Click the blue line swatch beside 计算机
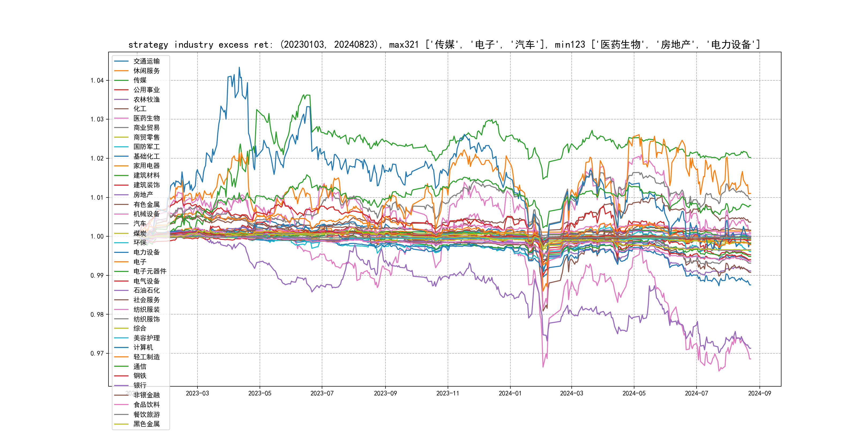Screen dimensions: 868x434 click(121, 347)
